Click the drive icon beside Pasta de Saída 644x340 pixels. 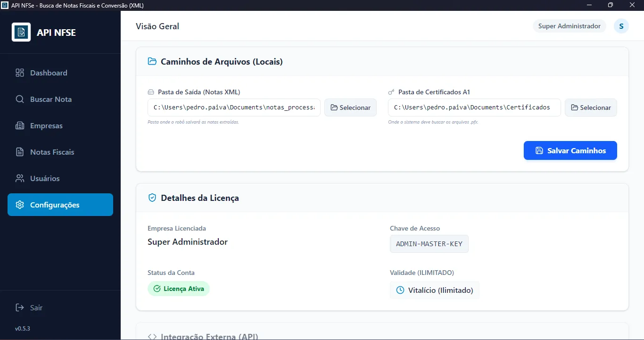[x=151, y=92]
